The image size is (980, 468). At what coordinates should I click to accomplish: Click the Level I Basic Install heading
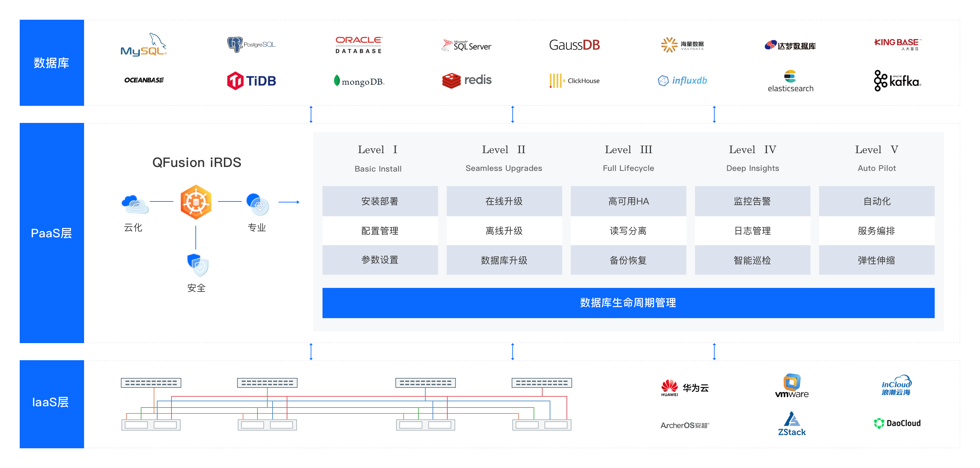tap(378, 158)
